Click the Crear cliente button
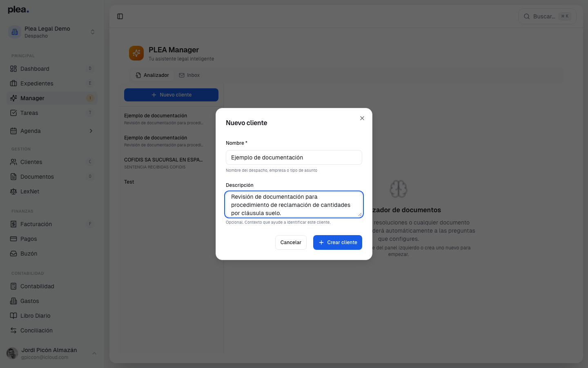This screenshot has width=588, height=368. click(338, 242)
